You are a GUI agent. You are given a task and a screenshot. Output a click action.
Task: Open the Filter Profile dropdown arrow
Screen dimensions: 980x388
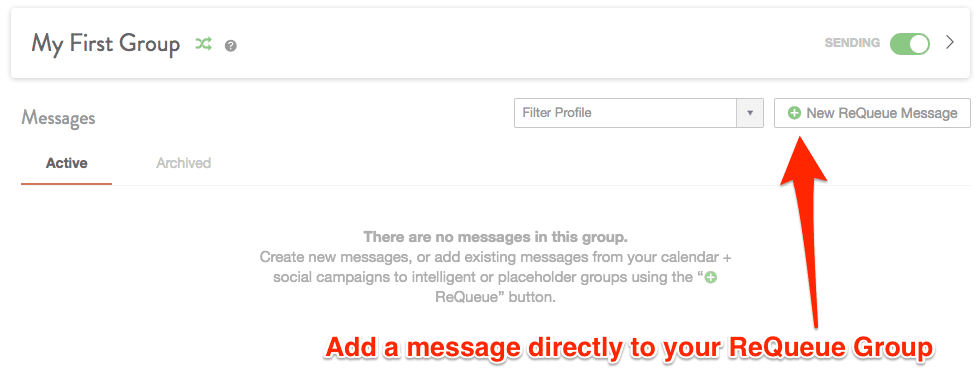pos(750,113)
